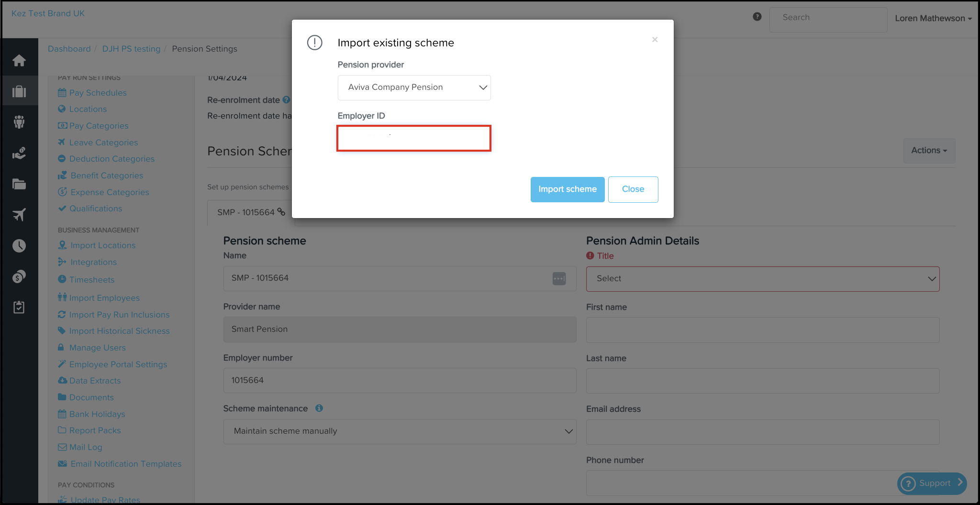This screenshot has height=505, width=980.
Task: Dismiss dialog with the X icon
Action: 655,40
